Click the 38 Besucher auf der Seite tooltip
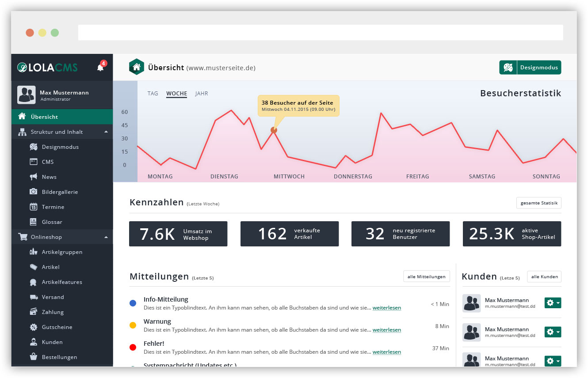The width and height of the screenshot is (588, 378). [x=298, y=106]
